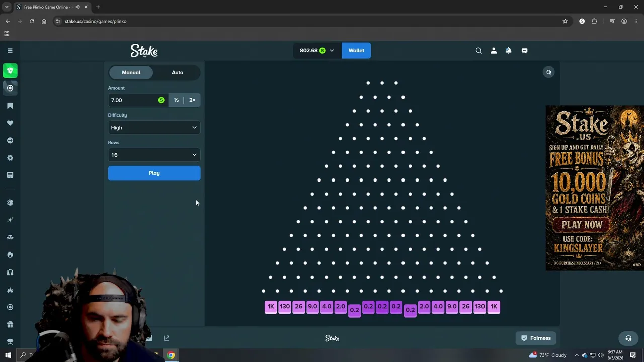Open the user profile icon

[494, 50]
